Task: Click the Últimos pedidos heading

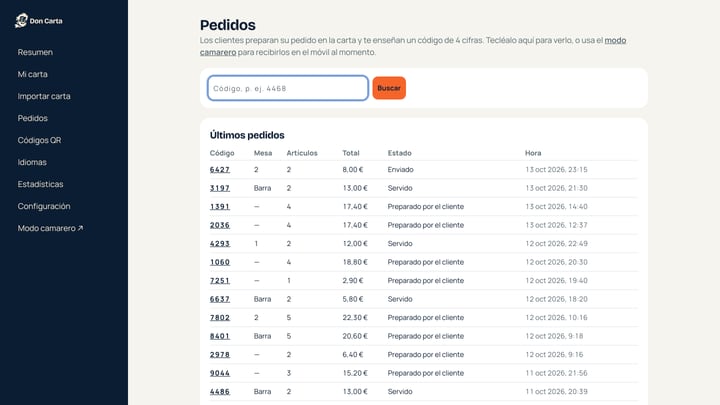Action: point(247,135)
